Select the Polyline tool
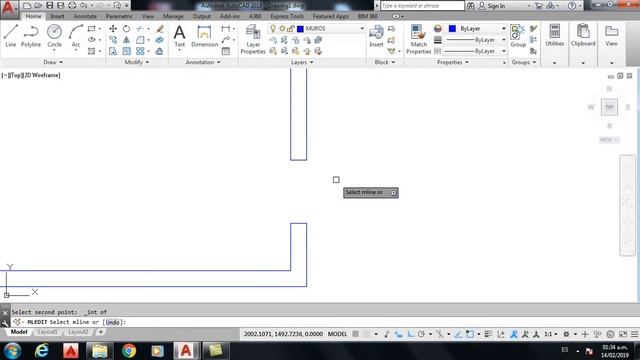This screenshot has height=360, width=640. [31, 36]
